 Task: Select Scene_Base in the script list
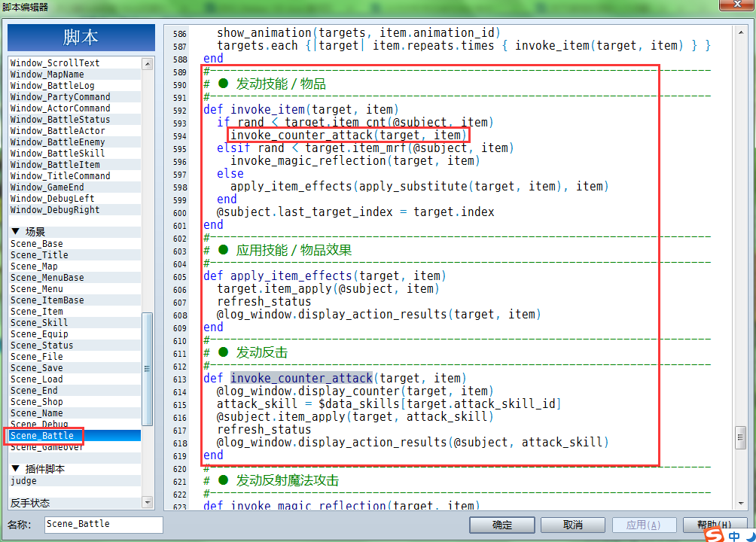click(x=75, y=244)
